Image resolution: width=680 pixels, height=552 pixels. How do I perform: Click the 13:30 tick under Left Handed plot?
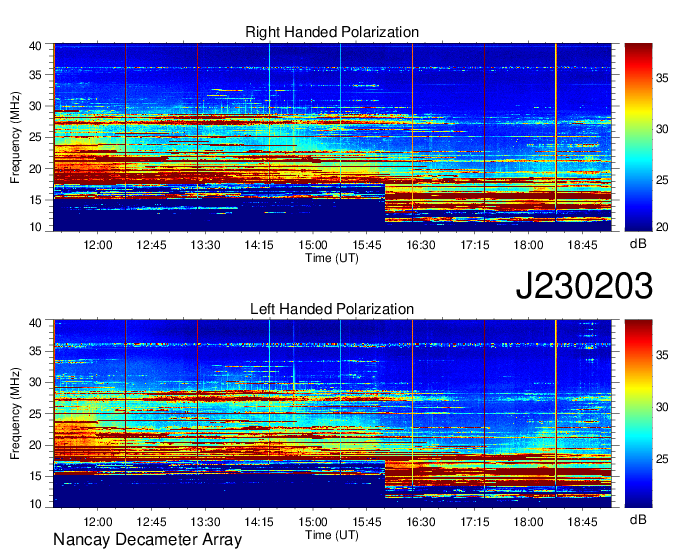click(x=205, y=522)
